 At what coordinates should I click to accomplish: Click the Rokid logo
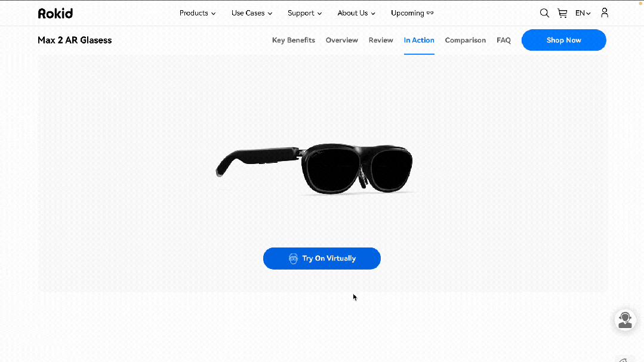coord(56,13)
